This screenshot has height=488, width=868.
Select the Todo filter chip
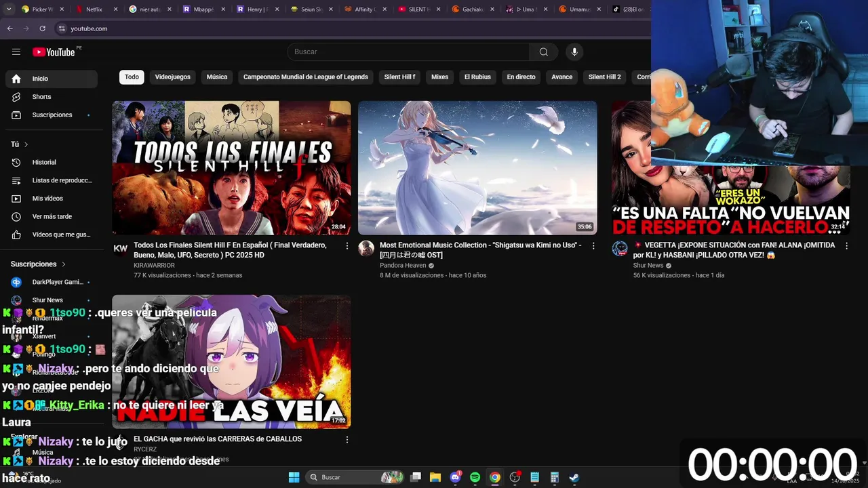pos(132,77)
